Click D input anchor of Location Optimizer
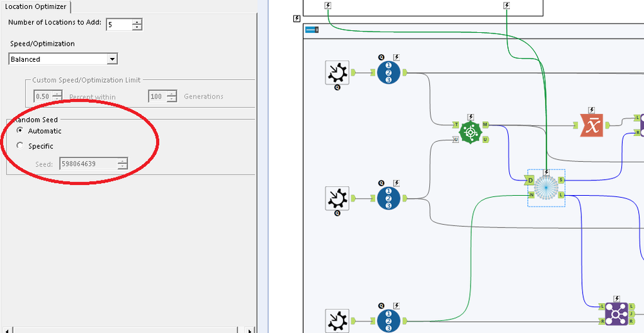The image size is (644, 333). pos(529,180)
